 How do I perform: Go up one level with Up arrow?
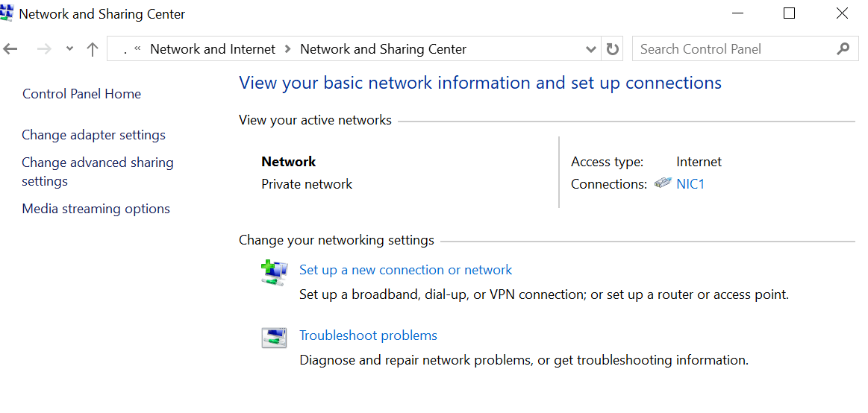pos(93,49)
